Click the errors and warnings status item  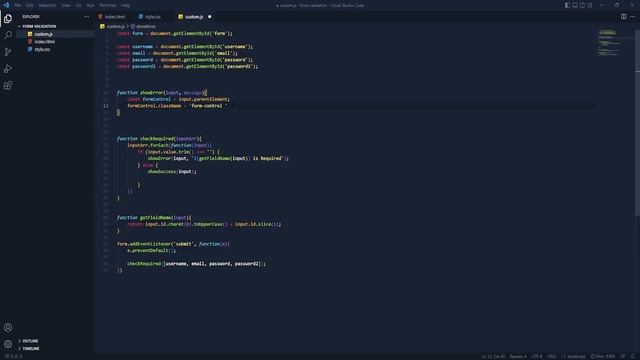pyautogui.click(x=13, y=356)
